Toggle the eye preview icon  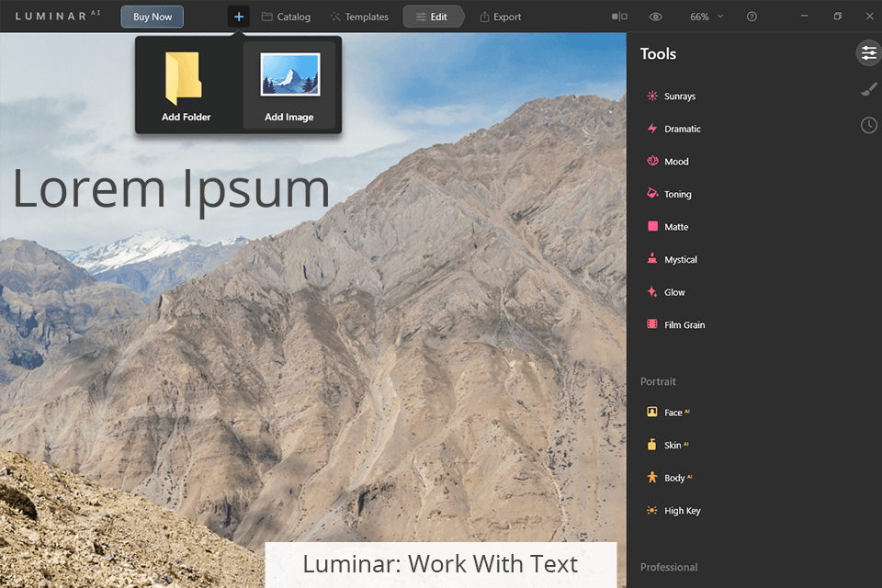click(655, 17)
